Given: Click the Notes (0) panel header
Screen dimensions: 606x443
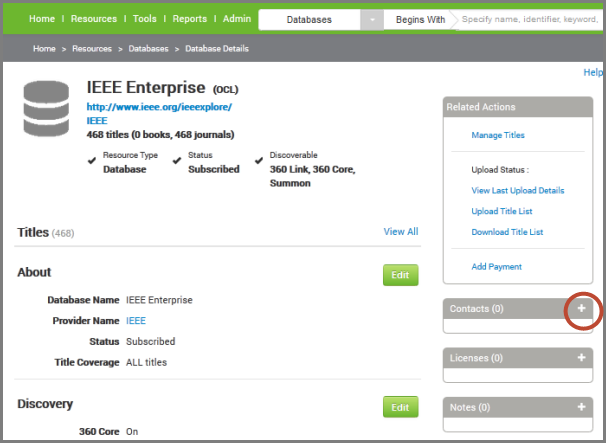Looking at the screenshot, I should 518,407.
